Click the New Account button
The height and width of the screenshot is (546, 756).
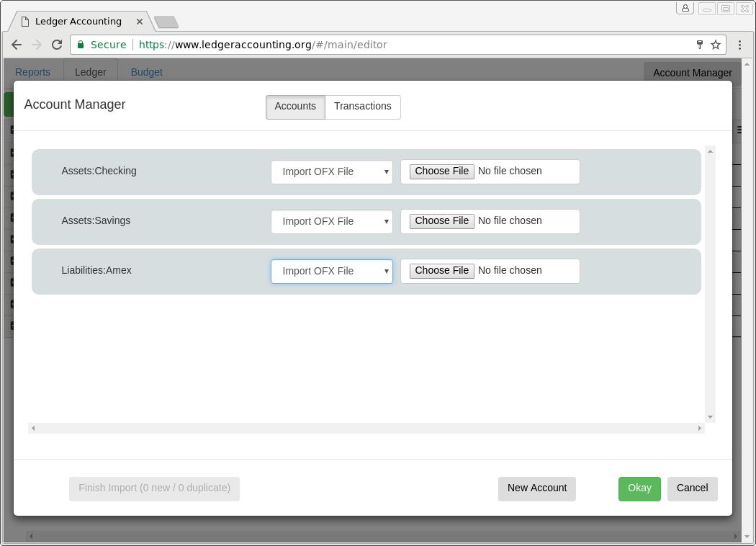[537, 488]
